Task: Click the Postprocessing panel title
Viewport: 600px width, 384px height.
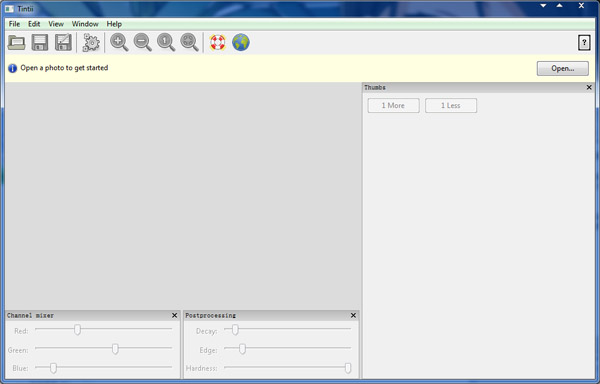Action: (210, 315)
